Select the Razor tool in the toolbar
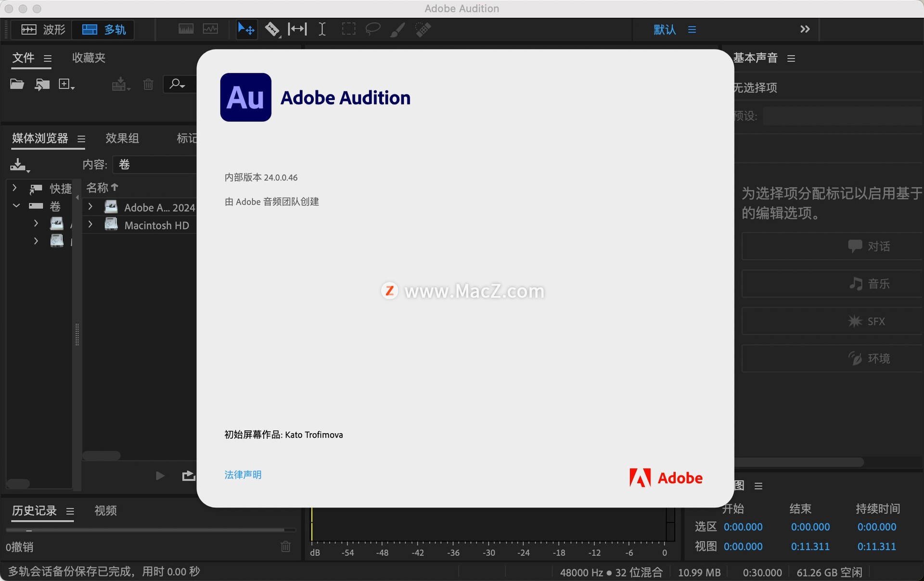Viewport: 924px width, 581px height. [x=272, y=29]
